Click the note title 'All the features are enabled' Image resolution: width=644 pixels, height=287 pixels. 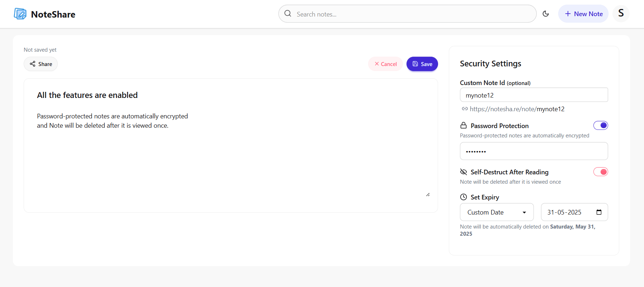[x=87, y=95]
